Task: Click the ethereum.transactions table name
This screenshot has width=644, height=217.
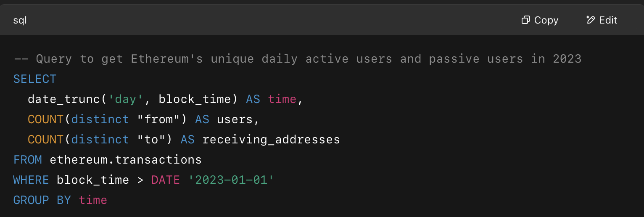Action: coord(126,160)
